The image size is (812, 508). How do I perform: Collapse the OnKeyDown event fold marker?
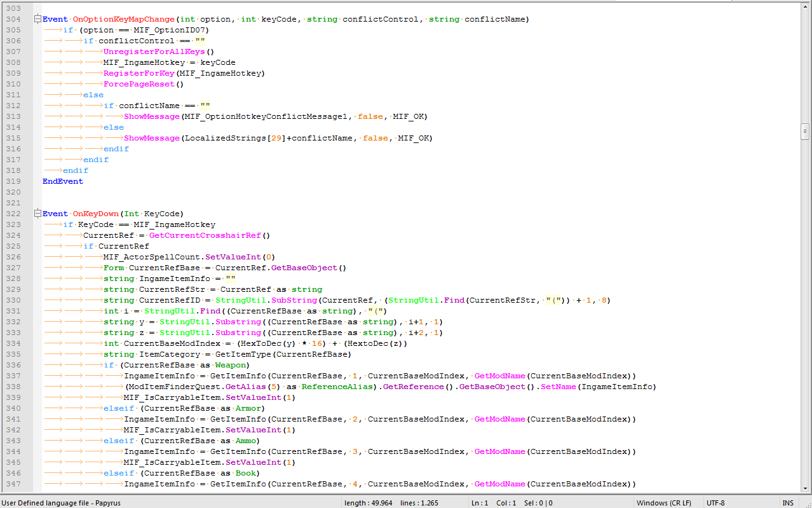pyautogui.click(x=37, y=214)
